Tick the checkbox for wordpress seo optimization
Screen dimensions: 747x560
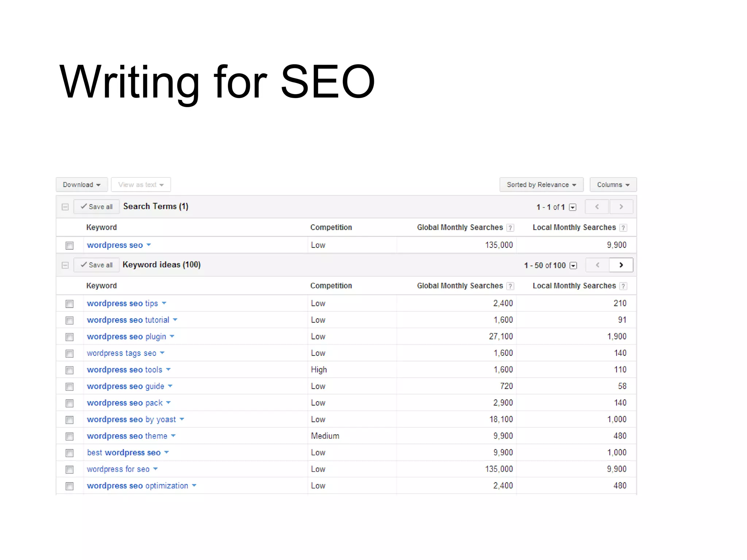70,486
